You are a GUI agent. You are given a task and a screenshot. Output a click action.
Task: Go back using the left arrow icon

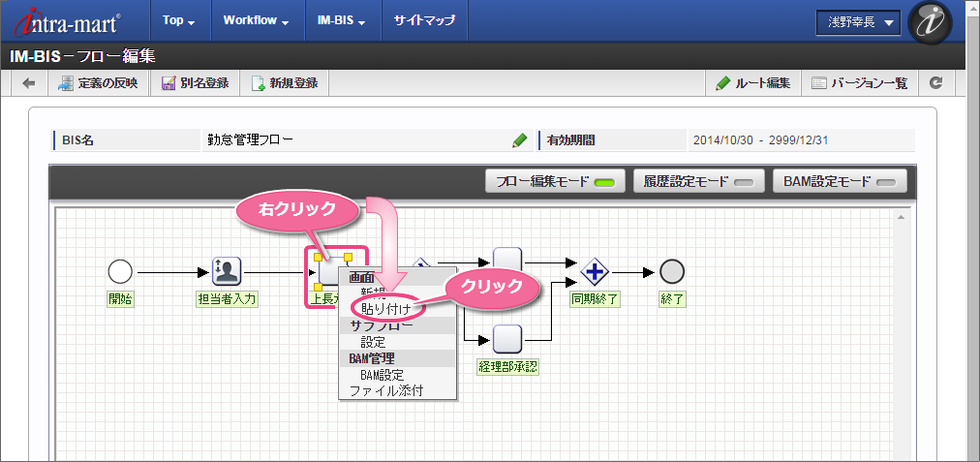coord(29,83)
